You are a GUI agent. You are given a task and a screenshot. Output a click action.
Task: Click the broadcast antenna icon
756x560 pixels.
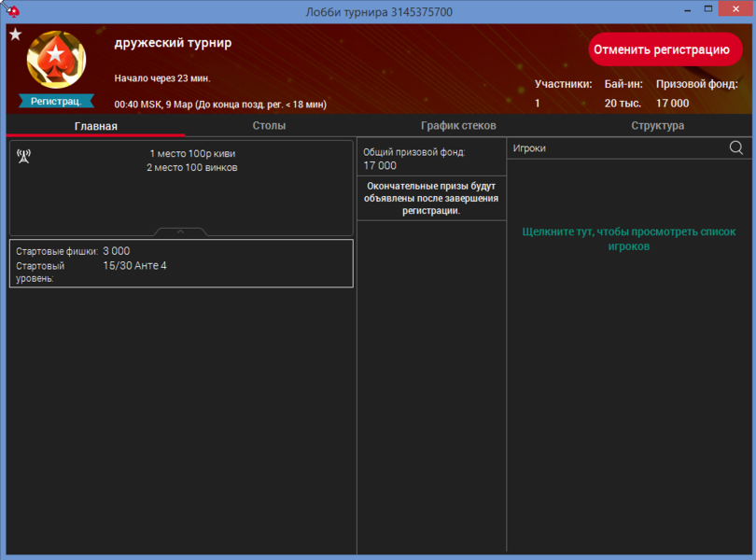point(24,156)
